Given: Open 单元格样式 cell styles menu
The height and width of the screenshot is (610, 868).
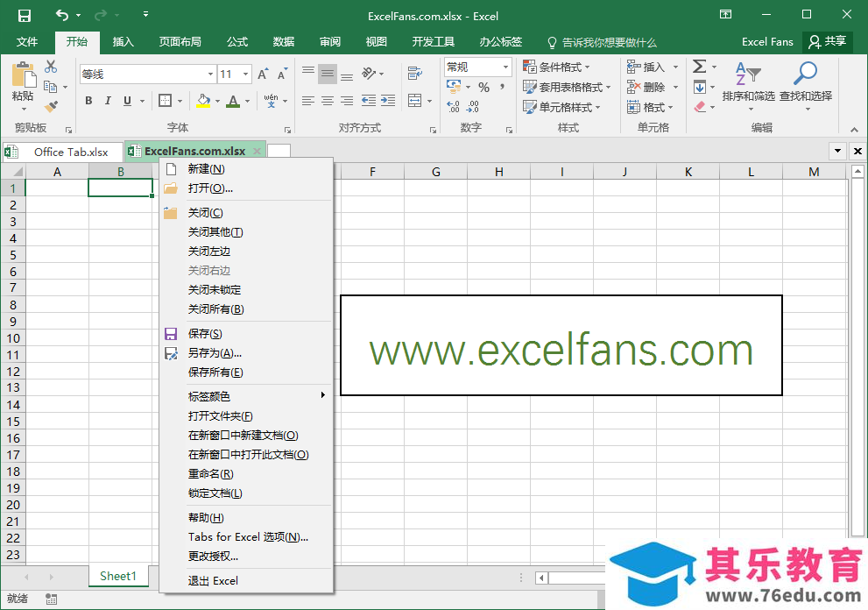Looking at the screenshot, I should pyautogui.click(x=561, y=107).
